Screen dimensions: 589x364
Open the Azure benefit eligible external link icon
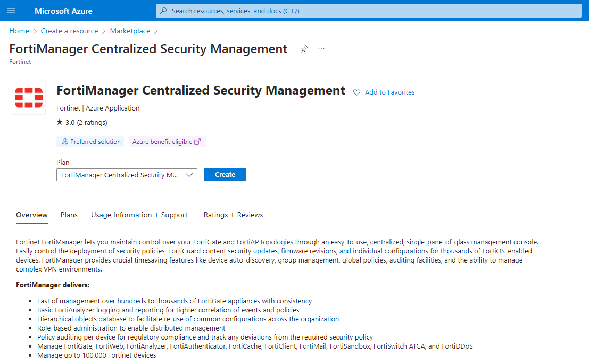[x=197, y=142]
